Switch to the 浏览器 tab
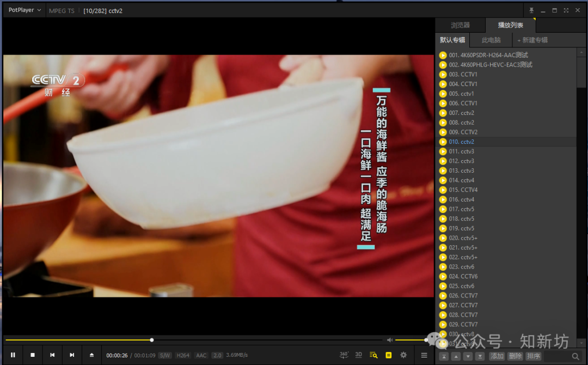 (460, 25)
